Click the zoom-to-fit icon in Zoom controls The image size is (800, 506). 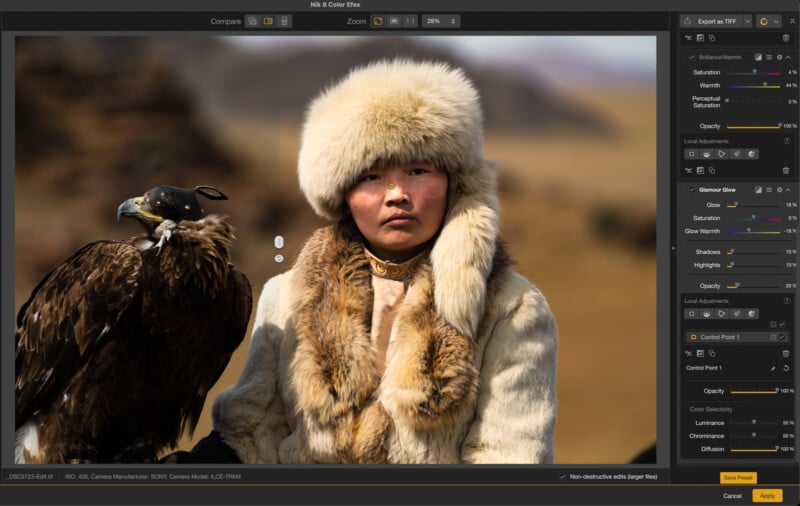[x=378, y=21]
